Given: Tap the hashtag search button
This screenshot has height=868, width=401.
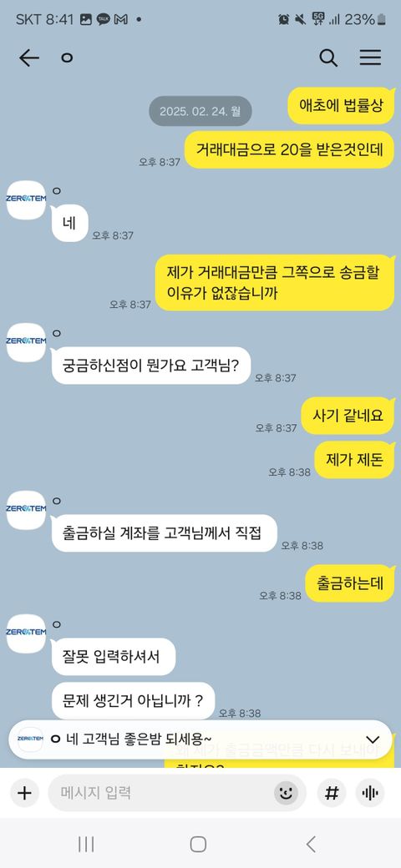Looking at the screenshot, I should [331, 793].
